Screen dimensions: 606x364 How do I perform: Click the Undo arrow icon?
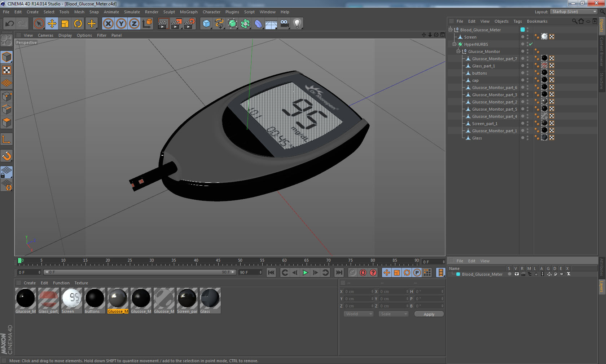10,24
